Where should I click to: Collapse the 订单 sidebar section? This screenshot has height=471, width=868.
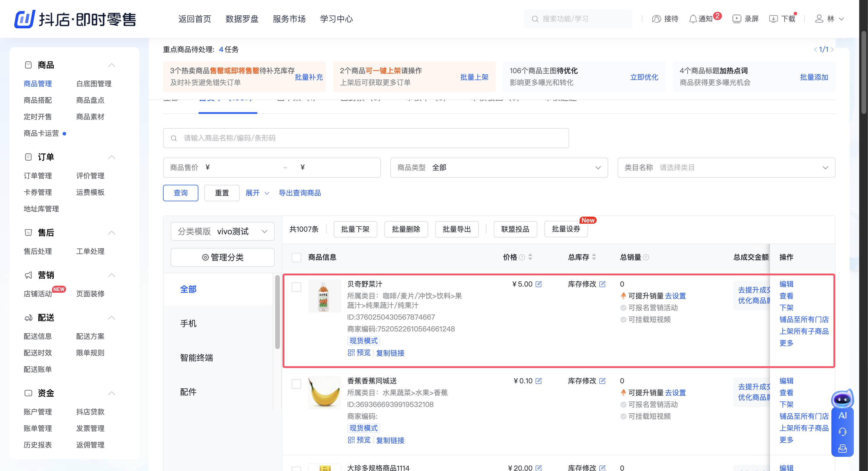point(112,157)
